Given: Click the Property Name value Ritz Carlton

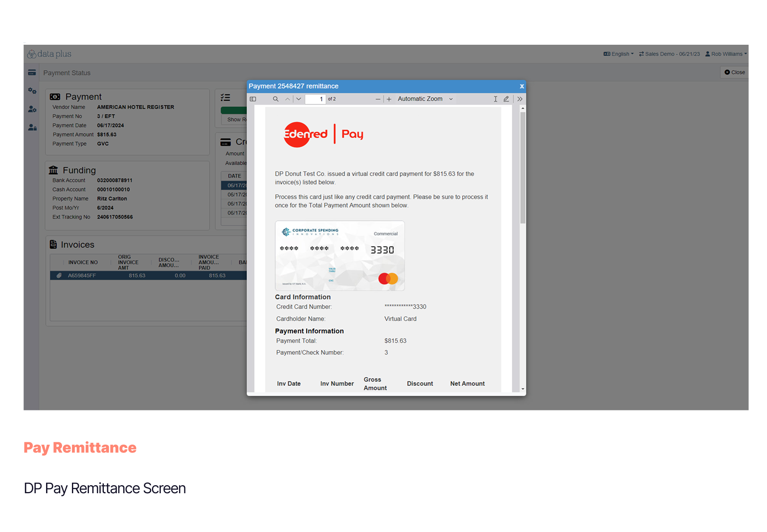Looking at the screenshot, I should [112, 199].
